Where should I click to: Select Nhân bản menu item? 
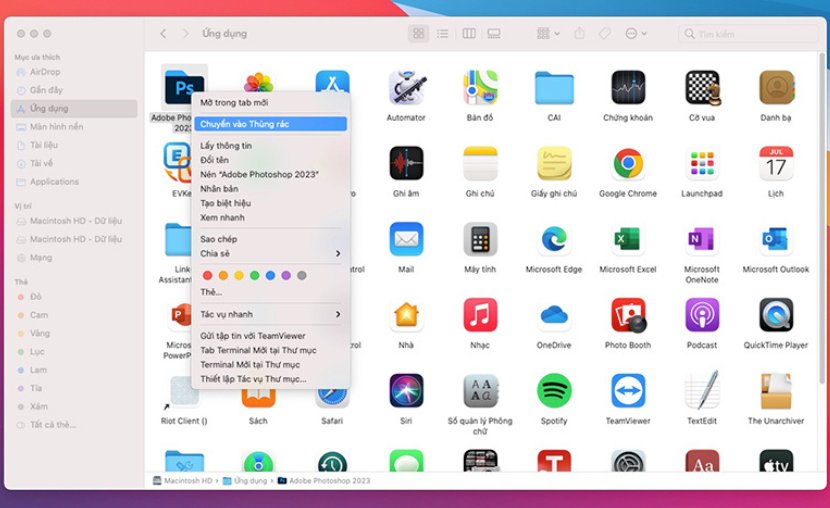coord(270,188)
